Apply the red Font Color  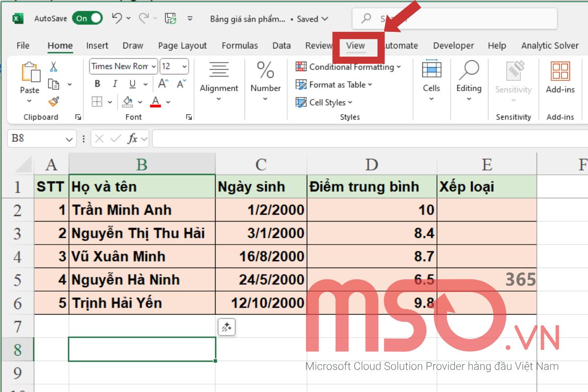coord(156,101)
